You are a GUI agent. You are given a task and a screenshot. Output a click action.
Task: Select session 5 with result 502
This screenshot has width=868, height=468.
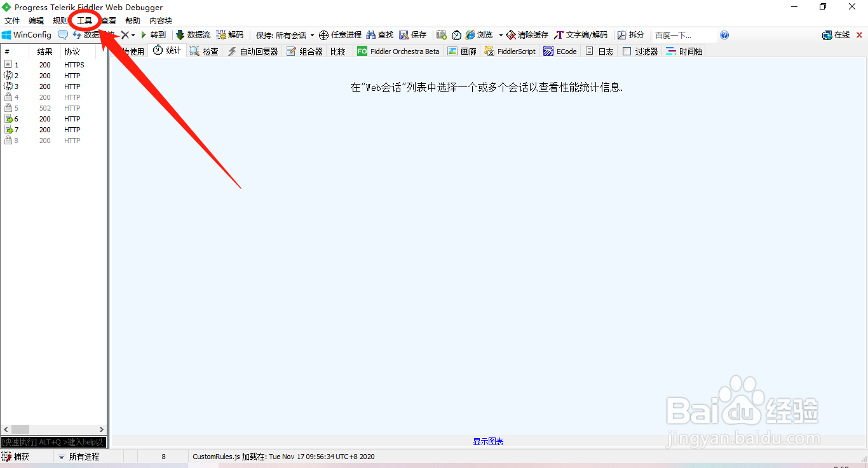click(54, 108)
